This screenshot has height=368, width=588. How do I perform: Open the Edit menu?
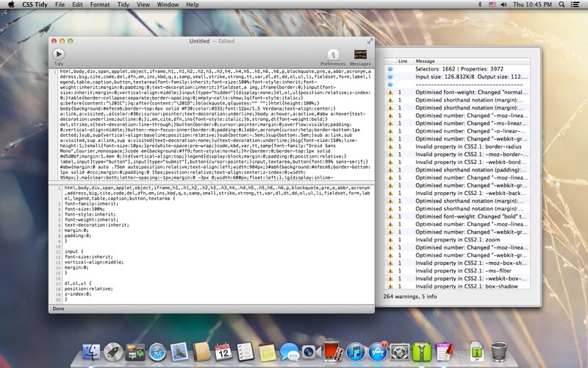tap(77, 4)
